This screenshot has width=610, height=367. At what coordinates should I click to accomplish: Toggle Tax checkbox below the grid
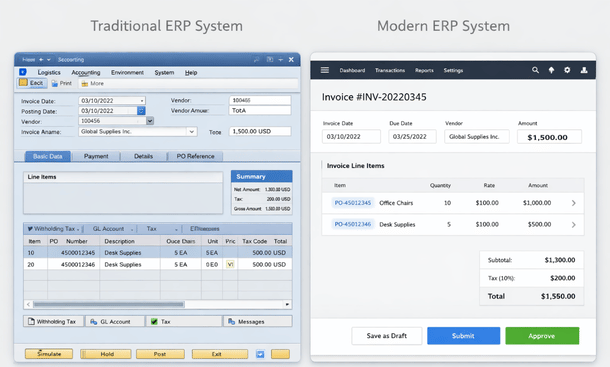(154, 321)
